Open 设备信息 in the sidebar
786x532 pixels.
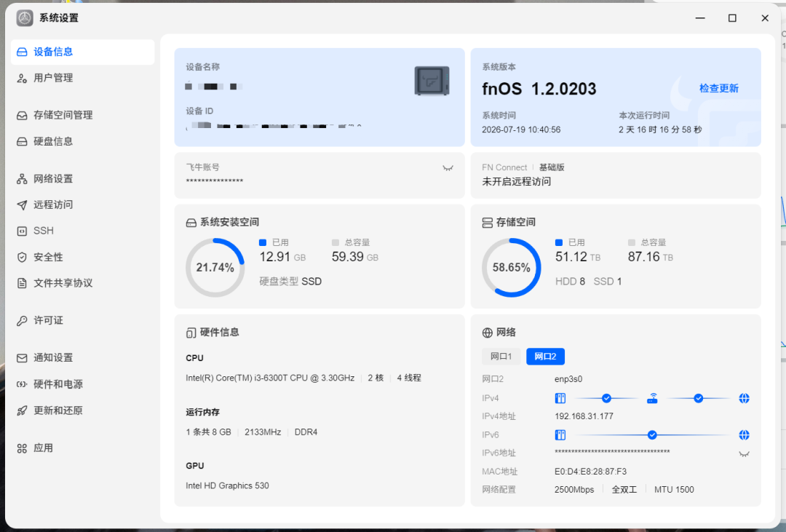point(82,52)
